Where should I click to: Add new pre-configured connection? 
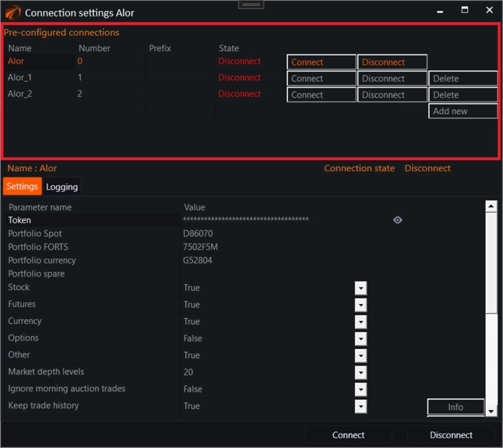[463, 112]
